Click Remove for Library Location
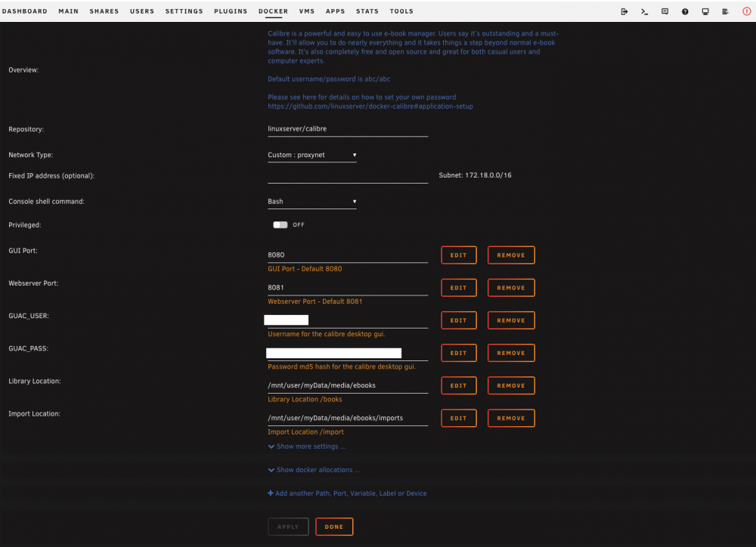This screenshot has height=547, width=756. point(511,385)
